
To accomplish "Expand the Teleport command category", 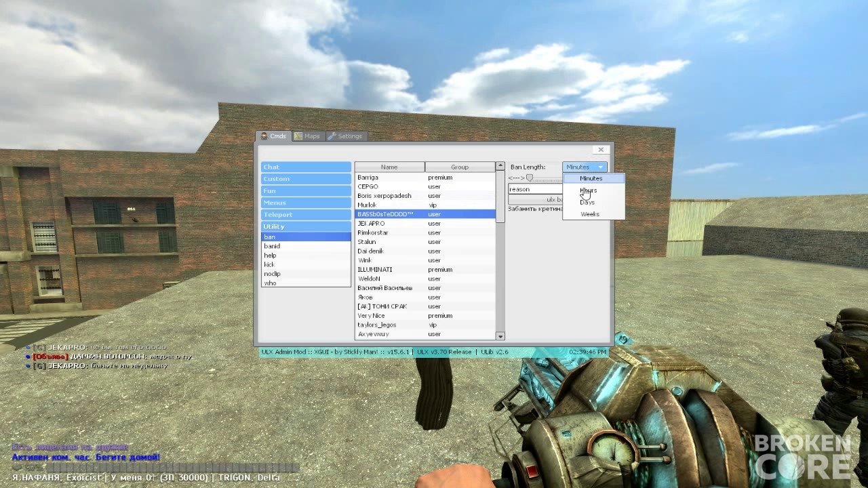I will (306, 215).
